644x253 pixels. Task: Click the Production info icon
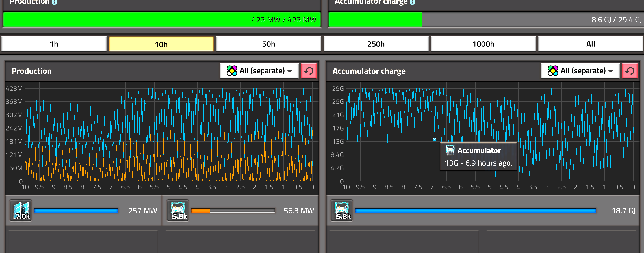coord(54,2)
